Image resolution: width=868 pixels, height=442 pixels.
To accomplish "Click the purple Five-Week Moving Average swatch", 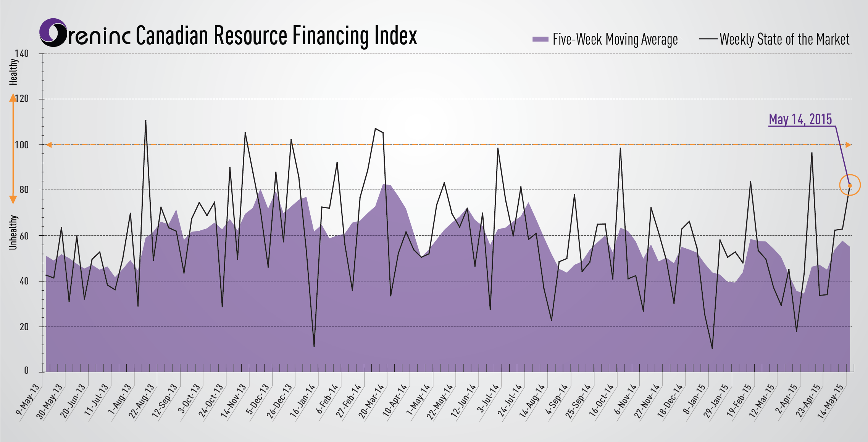I will [540, 39].
